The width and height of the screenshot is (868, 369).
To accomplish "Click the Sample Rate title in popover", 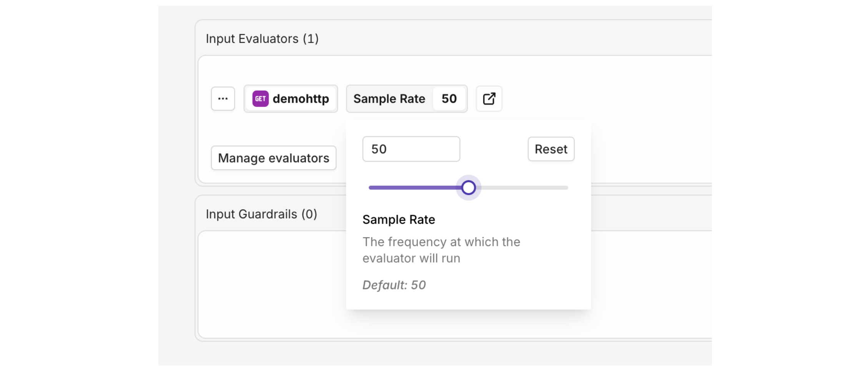I will [399, 219].
